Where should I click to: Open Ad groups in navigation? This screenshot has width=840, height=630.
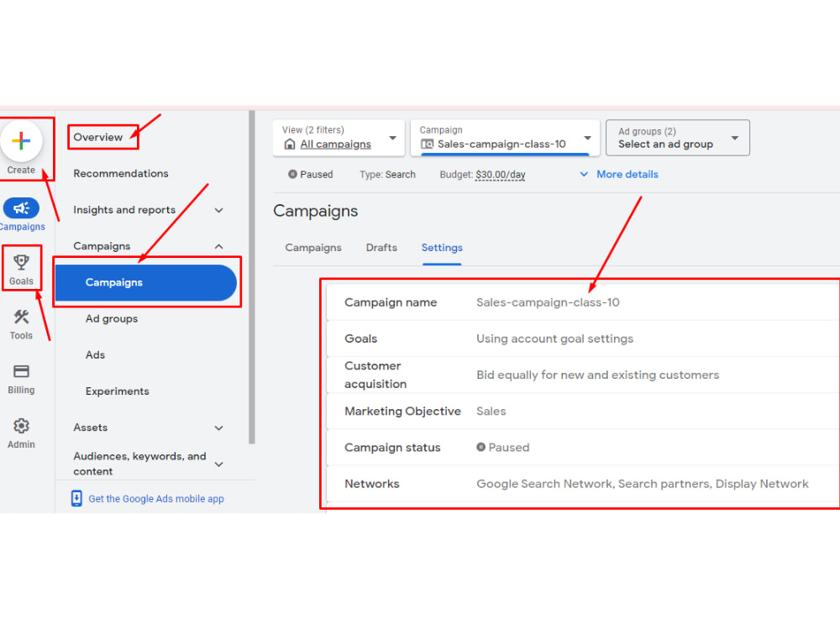tap(112, 318)
